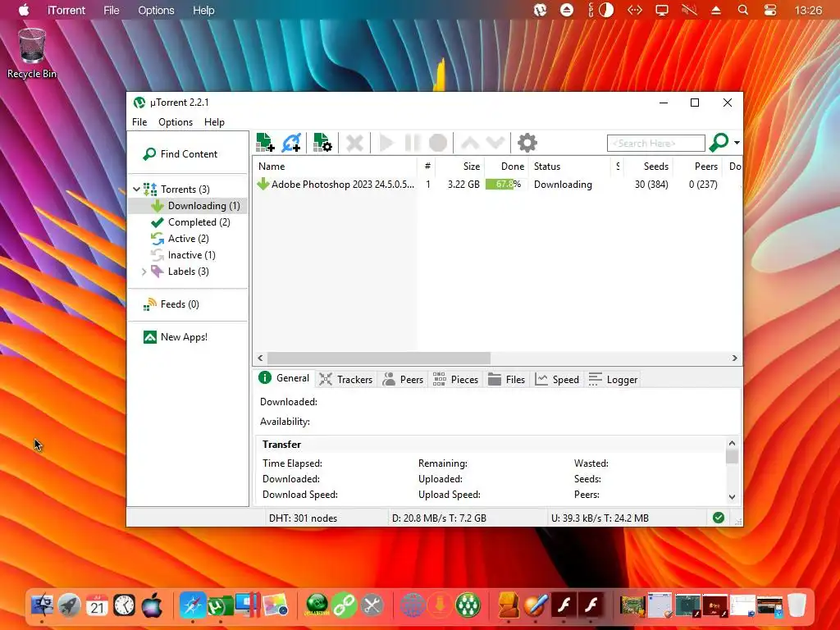This screenshot has height=630, width=840.
Task: Click the torrent list horizontal scrollbar thumb
Action: [379, 358]
